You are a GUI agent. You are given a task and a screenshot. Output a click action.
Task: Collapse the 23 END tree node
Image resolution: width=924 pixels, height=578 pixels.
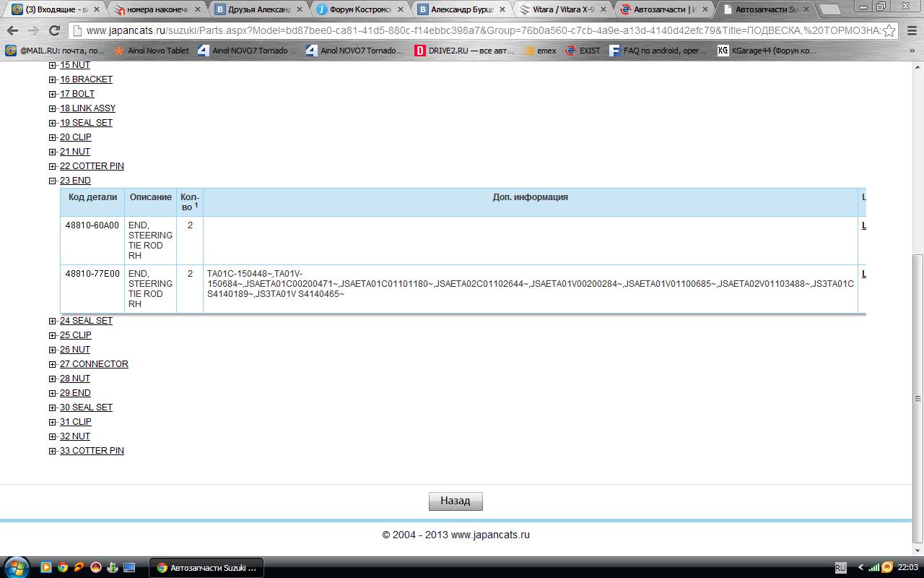52,181
